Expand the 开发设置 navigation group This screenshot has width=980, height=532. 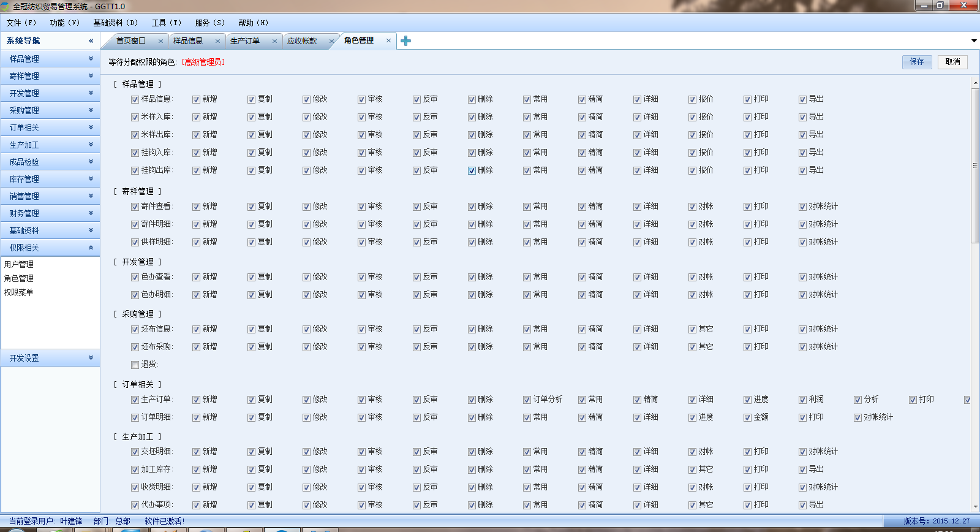[x=50, y=358]
